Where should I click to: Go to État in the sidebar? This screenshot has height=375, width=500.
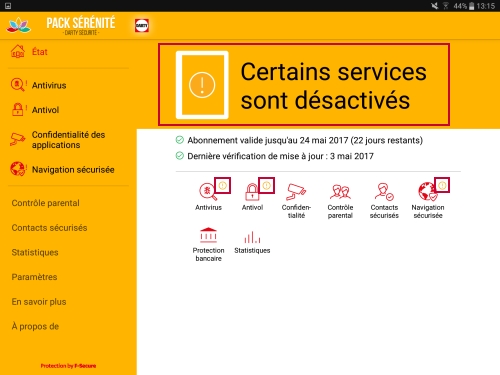coord(40,52)
